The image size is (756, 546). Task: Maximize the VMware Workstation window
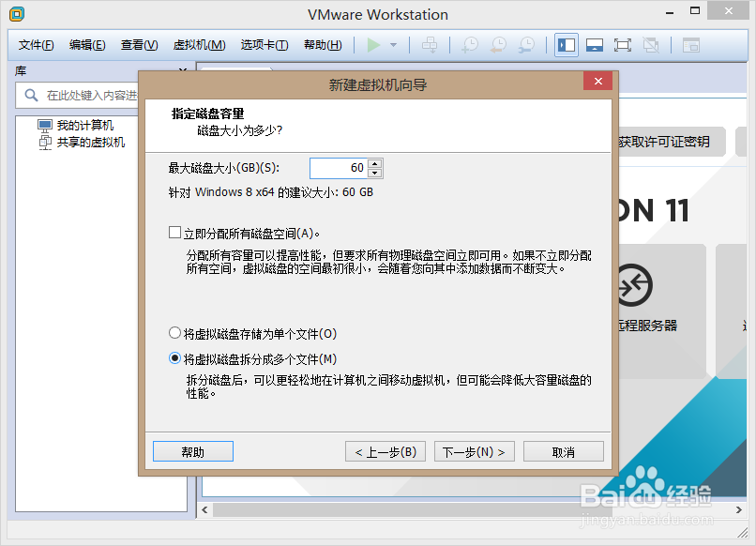click(x=694, y=11)
